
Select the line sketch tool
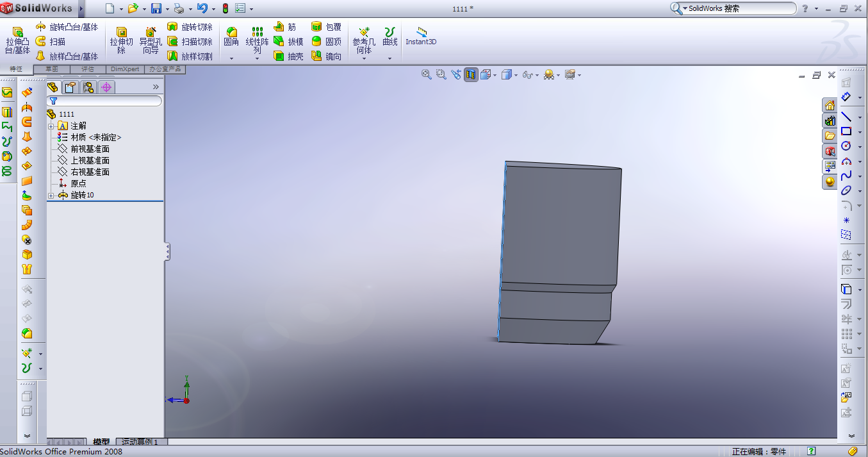(846, 117)
